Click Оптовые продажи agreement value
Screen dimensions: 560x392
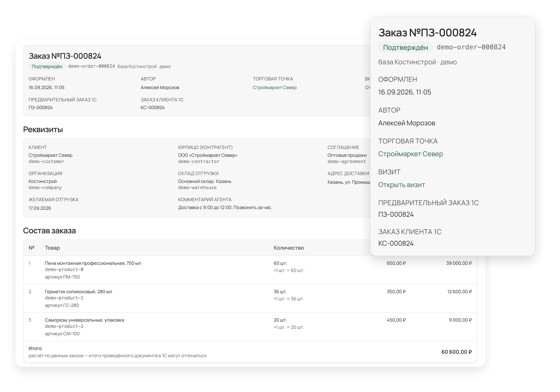click(347, 155)
